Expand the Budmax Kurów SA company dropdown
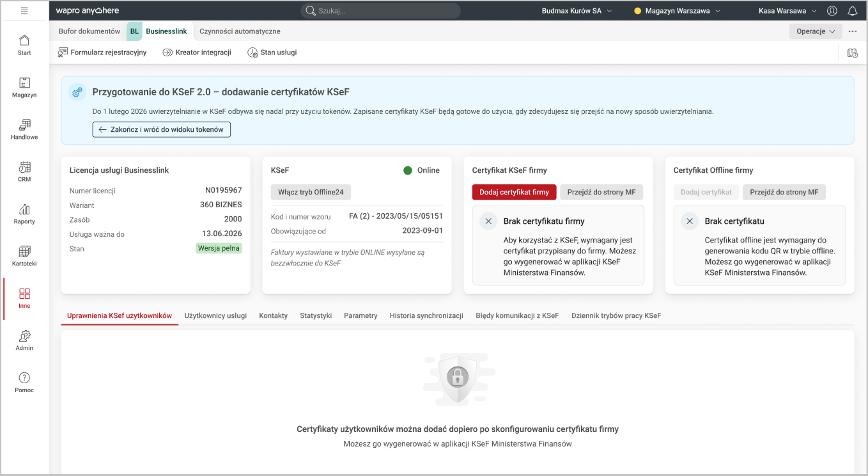The height and width of the screenshot is (476, 868). tap(577, 11)
